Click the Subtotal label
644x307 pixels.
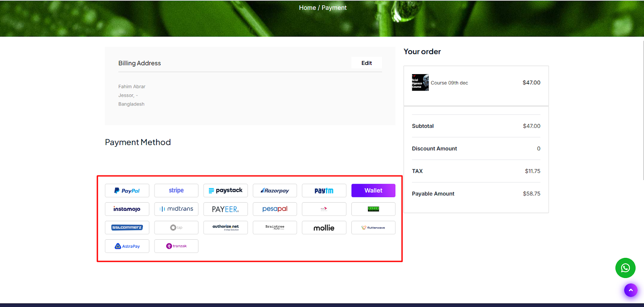tap(423, 126)
